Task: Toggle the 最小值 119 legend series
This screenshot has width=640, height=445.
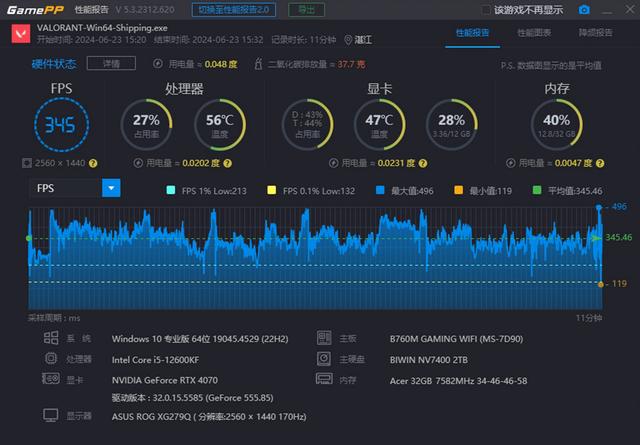Action: [x=483, y=191]
